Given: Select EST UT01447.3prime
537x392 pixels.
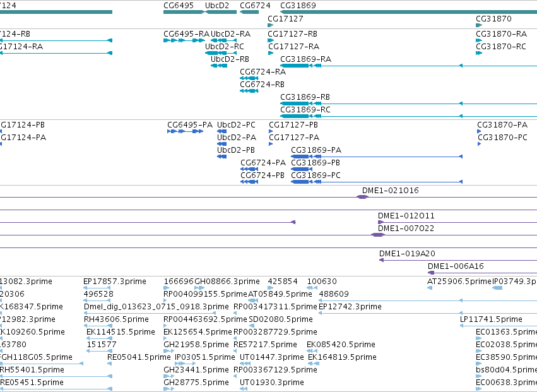Looking at the screenshot, I should 272,357.
